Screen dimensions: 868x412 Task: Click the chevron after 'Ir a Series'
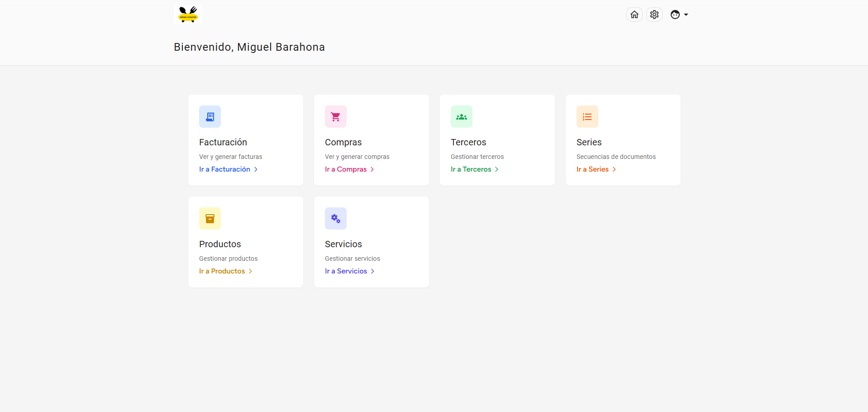click(x=614, y=169)
